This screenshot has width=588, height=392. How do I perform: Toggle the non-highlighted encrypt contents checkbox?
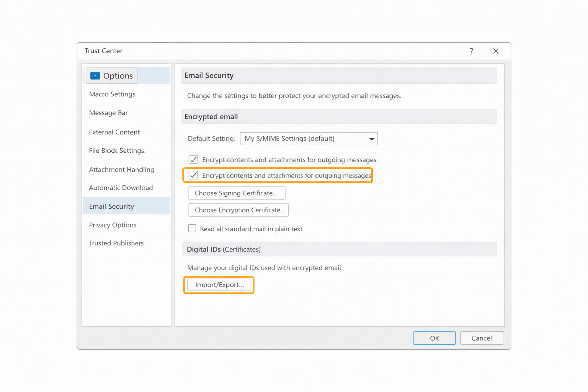(x=193, y=160)
